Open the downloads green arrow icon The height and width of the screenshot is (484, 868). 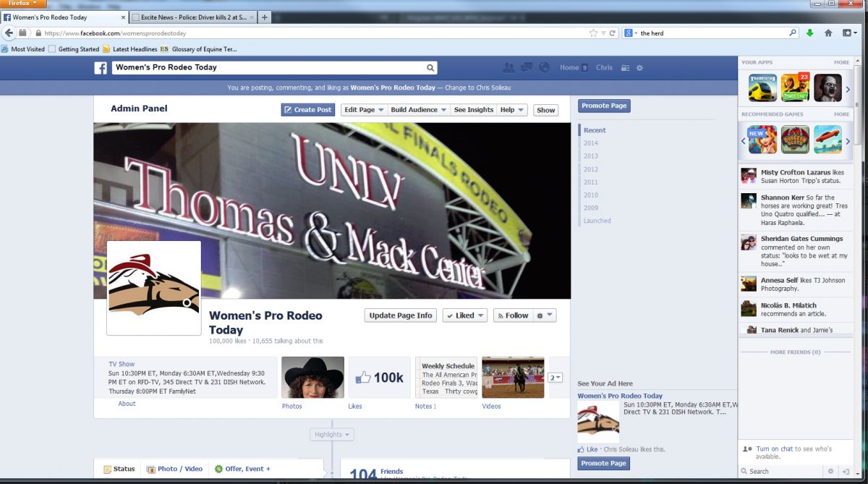coord(809,33)
